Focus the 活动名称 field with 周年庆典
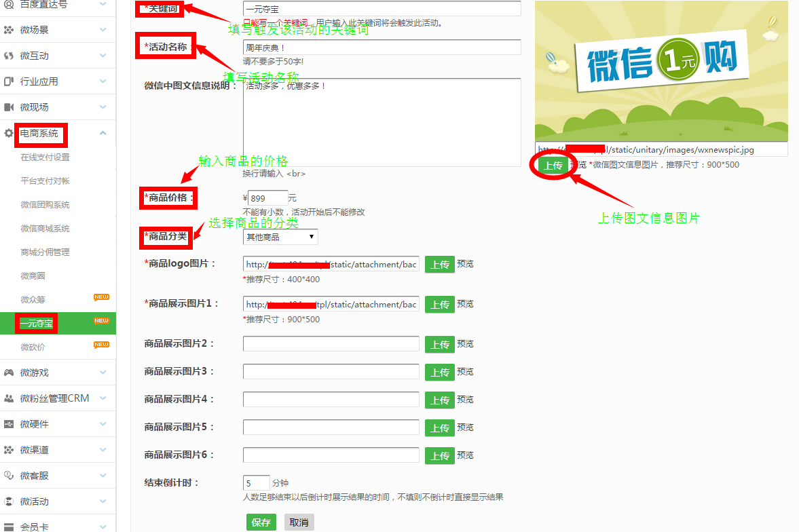The image size is (799, 532). click(x=382, y=47)
